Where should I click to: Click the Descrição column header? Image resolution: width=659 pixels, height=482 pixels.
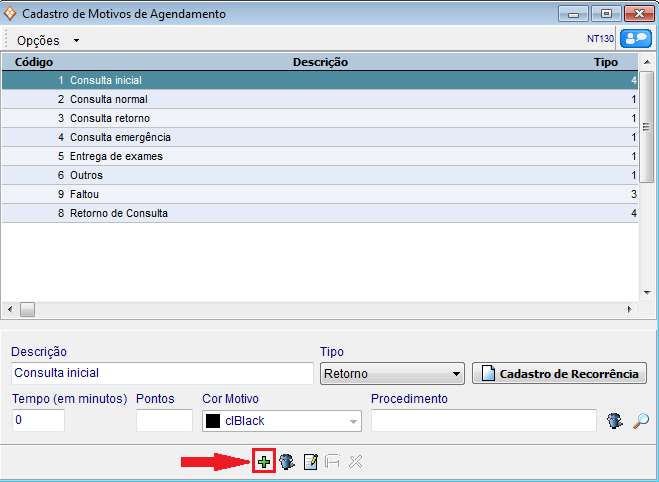[320, 62]
